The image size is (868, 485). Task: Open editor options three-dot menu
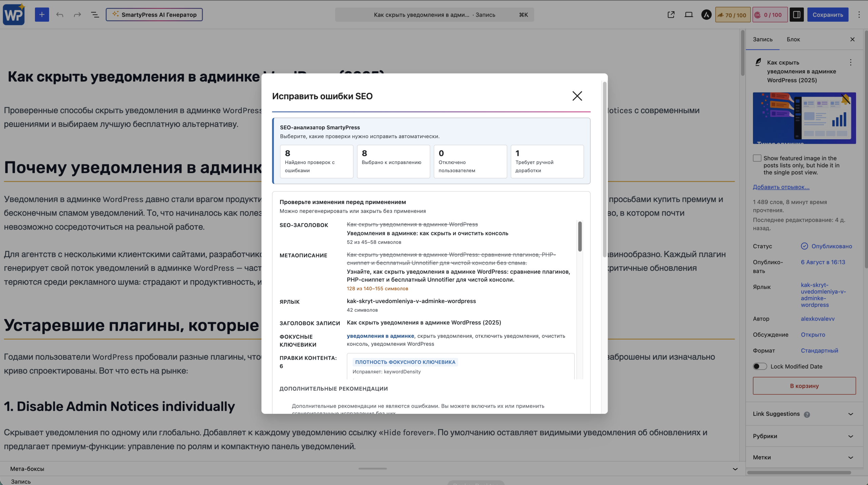859,15
